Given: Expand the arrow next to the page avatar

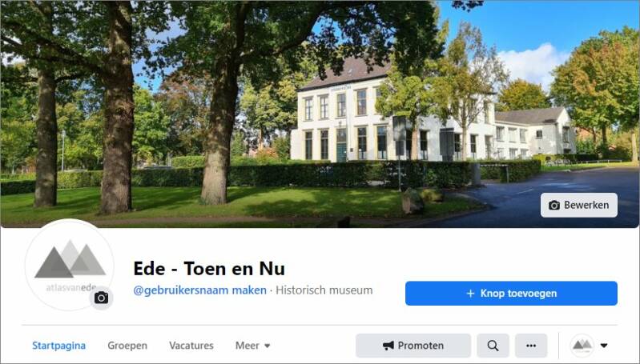Looking at the screenshot, I should pyautogui.click(x=604, y=346).
